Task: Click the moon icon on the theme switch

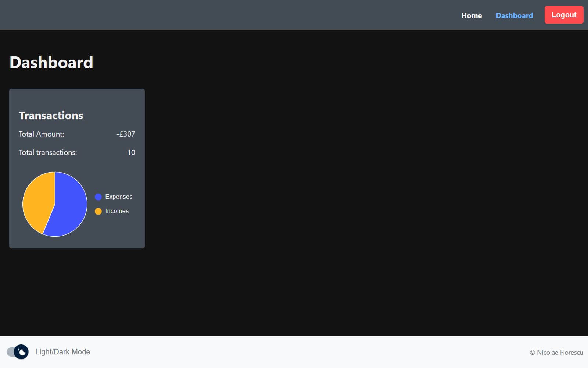Action: (x=22, y=352)
